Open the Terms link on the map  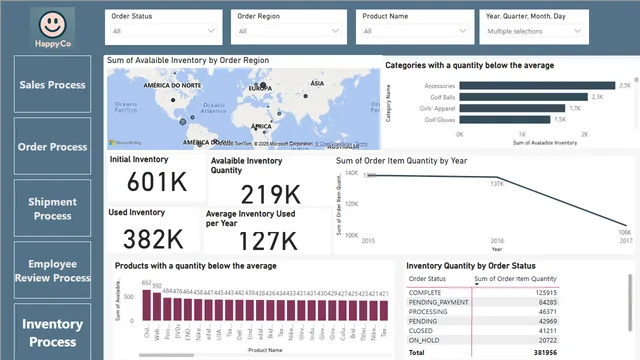[x=361, y=144]
